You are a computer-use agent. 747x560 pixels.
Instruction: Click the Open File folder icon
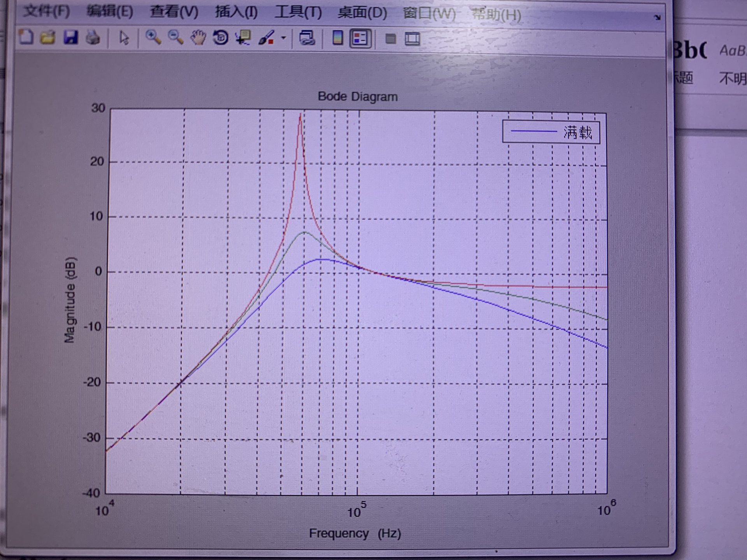point(48,38)
